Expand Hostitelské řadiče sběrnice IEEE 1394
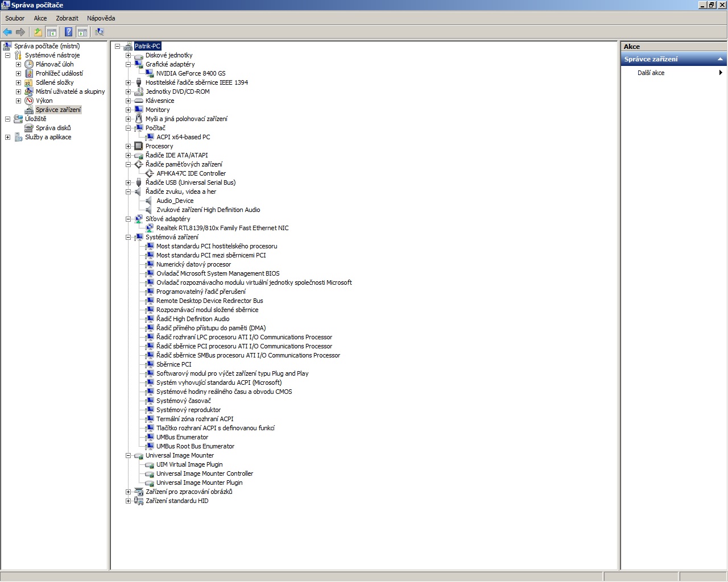The height and width of the screenshot is (582, 728). [128, 82]
